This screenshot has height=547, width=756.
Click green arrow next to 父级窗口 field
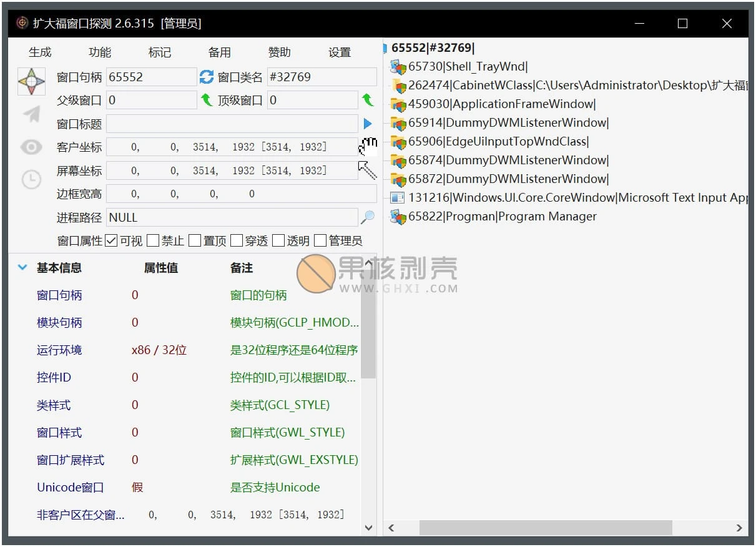(207, 100)
